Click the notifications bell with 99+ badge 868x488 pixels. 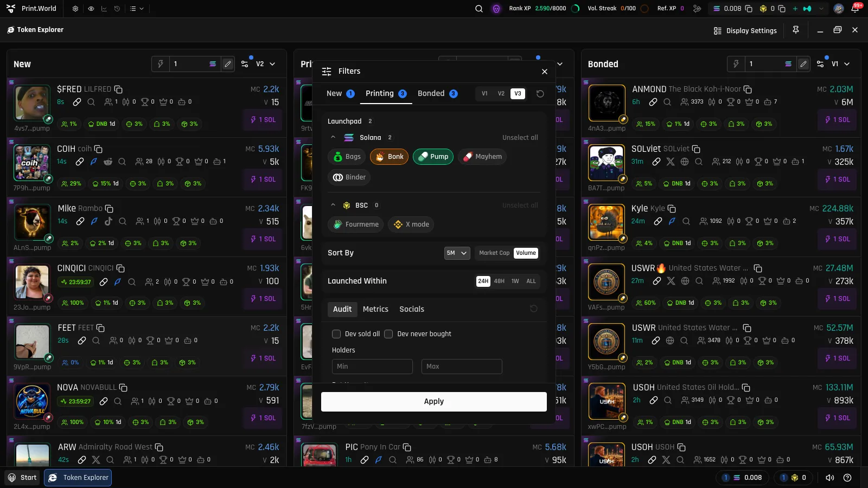pos(856,8)
